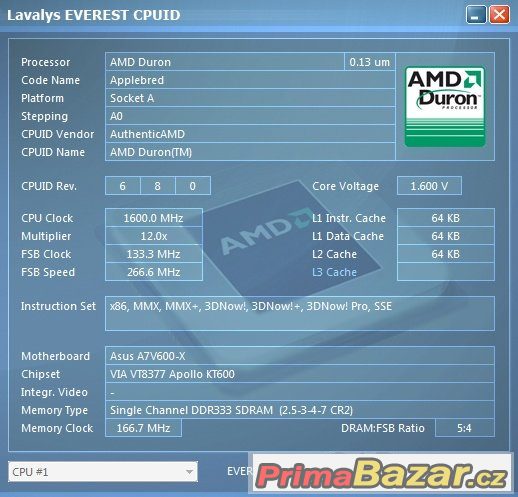Click the '1600.0 MHz' CPU clock value
This screenshot has width=518, height=497.
tap(154, 218)
